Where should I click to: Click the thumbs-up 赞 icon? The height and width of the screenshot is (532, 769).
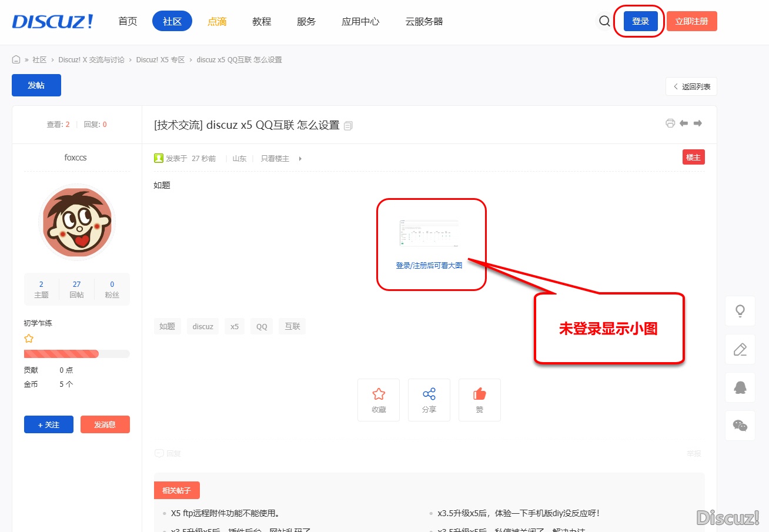click(x=480, y=394)
